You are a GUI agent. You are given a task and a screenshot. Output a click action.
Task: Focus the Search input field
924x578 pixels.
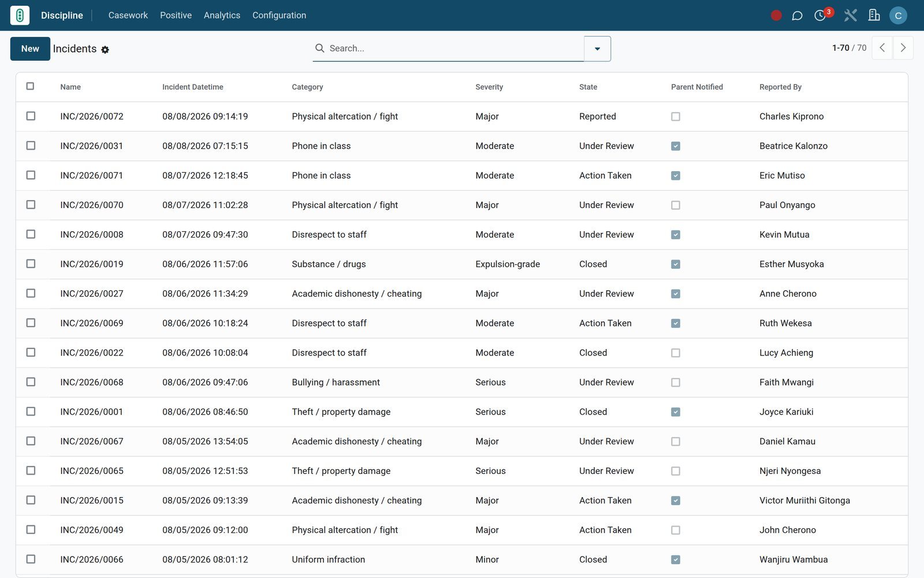pos(455,49)
